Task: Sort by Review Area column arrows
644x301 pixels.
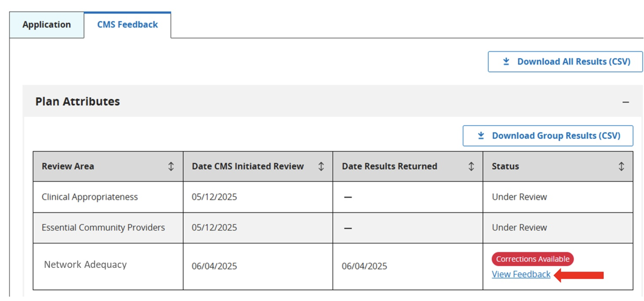Action: [x=171, y=166]
